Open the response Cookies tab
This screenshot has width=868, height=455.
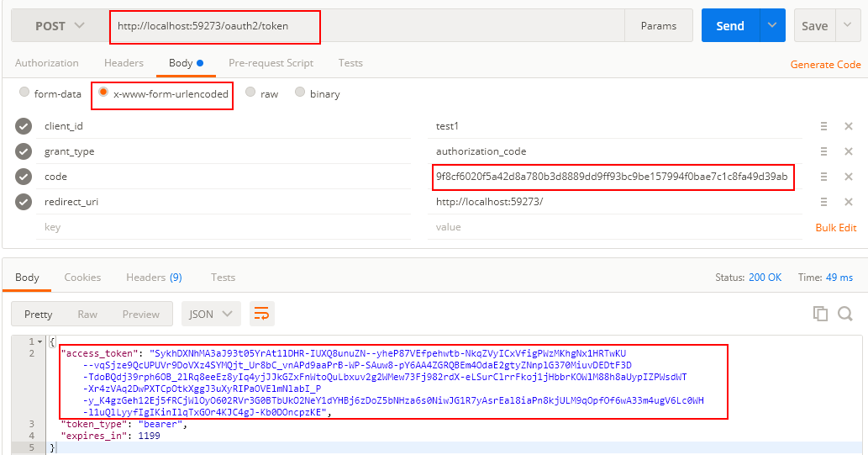(82, 278)
